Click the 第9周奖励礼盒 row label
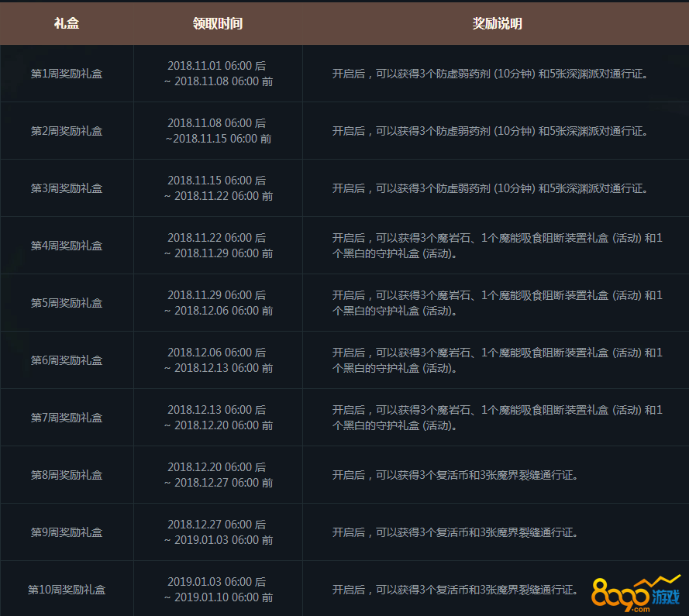The image size is (689, 616). pyautogui.click(x=67, y=532)
